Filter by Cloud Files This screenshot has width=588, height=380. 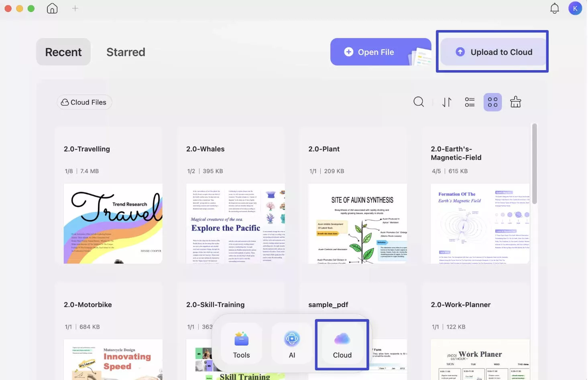click(x=84, y=102)
